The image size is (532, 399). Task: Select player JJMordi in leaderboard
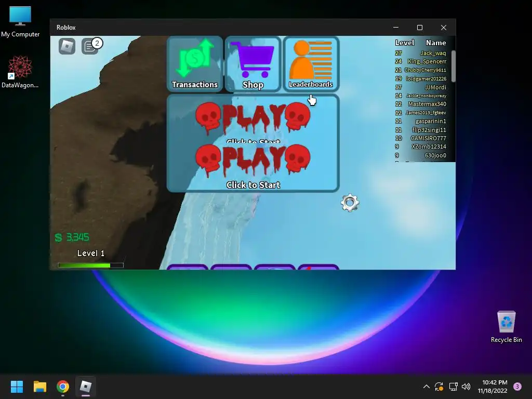[x=421, y=87]
